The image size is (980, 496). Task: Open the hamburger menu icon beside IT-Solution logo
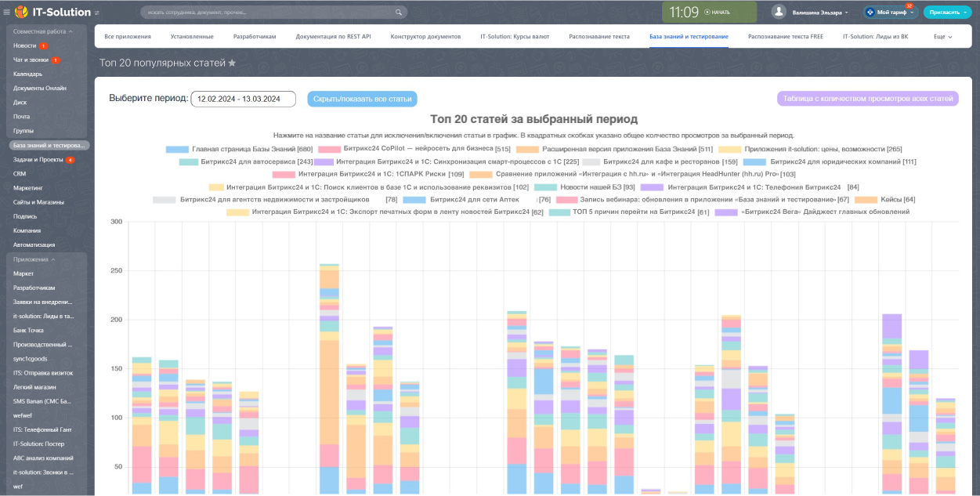click(6, 12)
